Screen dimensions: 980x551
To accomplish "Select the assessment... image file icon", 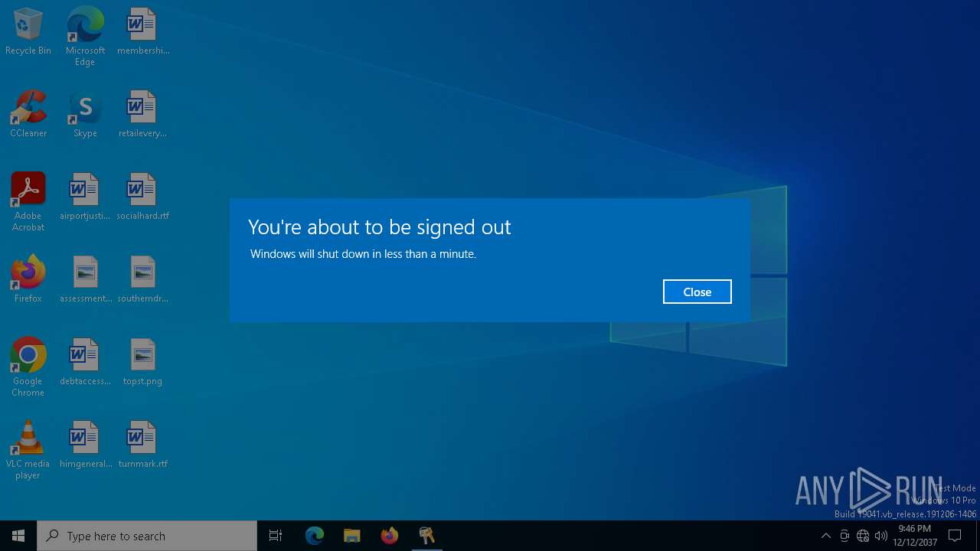I will click(x=85, y=279).
